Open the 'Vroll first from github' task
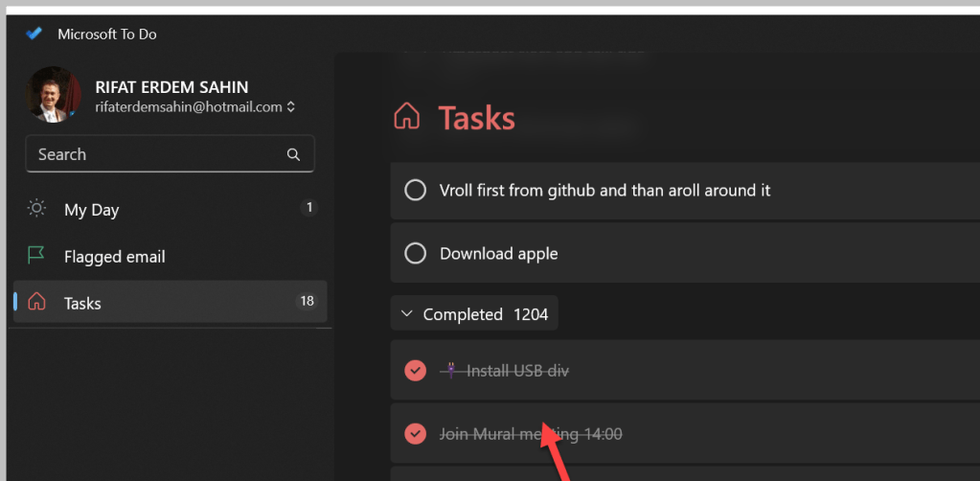 [685, 190]
